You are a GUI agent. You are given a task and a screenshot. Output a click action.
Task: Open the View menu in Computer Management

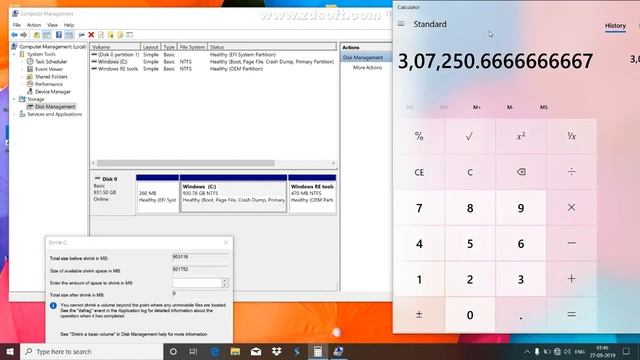52,25
